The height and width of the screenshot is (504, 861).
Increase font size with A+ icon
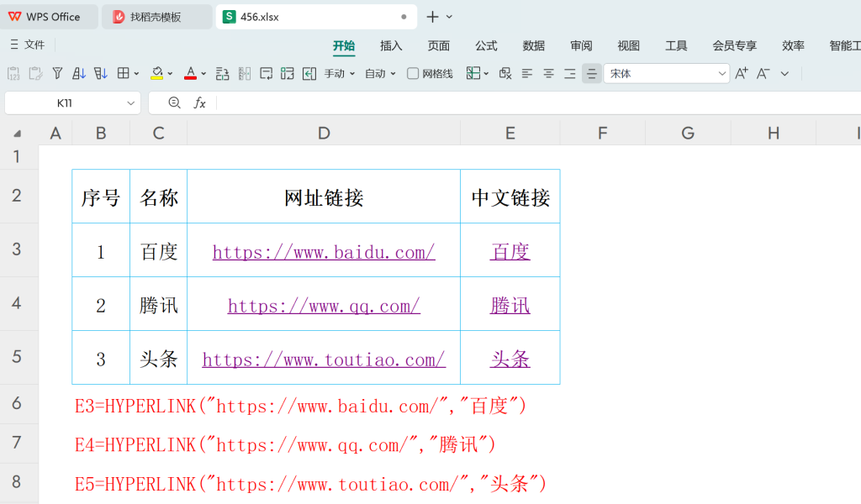pyautogui.click(x=742, y=73)
